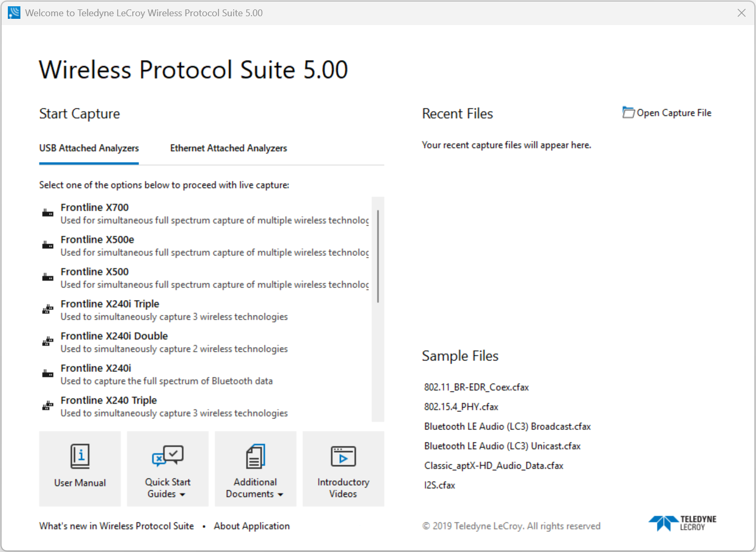Open sample file 802.15.4_PHY.cfax
Screen dimensions: 756x552
click(x=461, y=407)
